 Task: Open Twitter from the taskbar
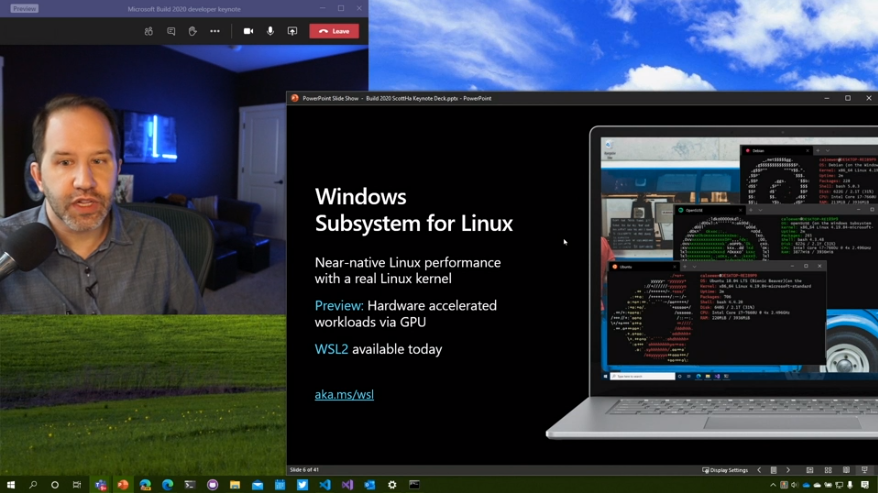302,485
